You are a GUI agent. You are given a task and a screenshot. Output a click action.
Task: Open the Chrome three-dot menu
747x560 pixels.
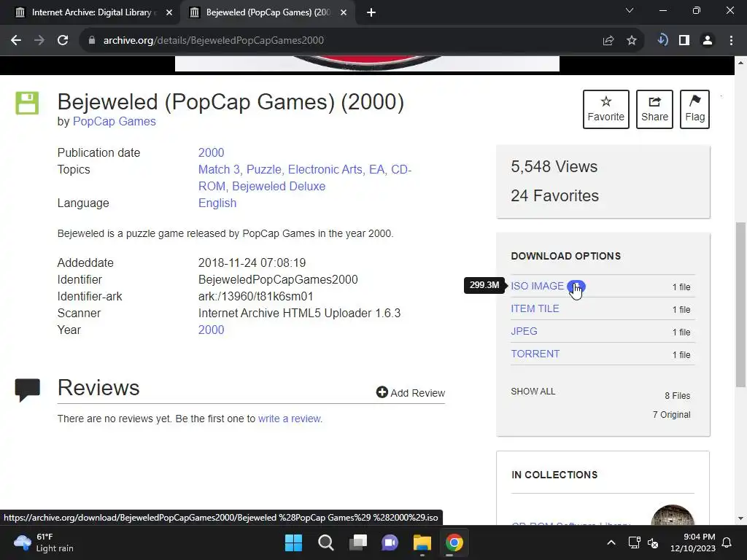(x=731, y=41)
